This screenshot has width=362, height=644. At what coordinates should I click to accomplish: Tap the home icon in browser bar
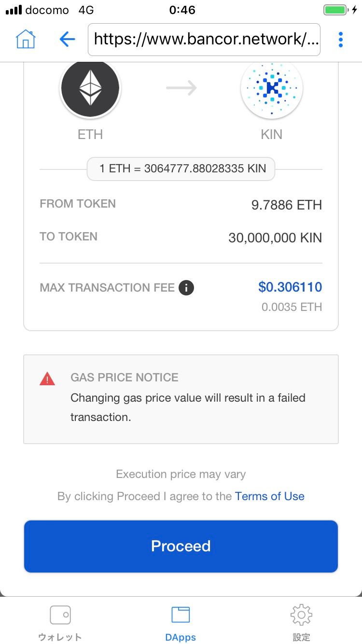(x=26, y=39)
